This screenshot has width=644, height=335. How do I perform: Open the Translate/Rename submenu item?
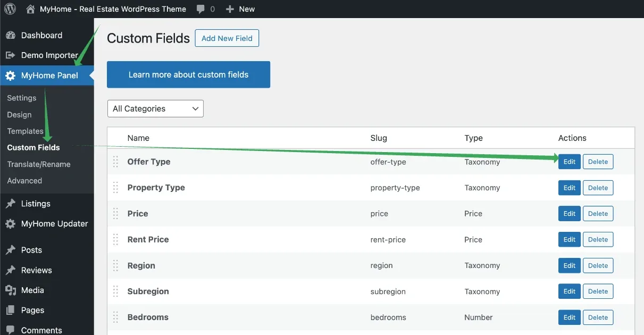[39, 164]
